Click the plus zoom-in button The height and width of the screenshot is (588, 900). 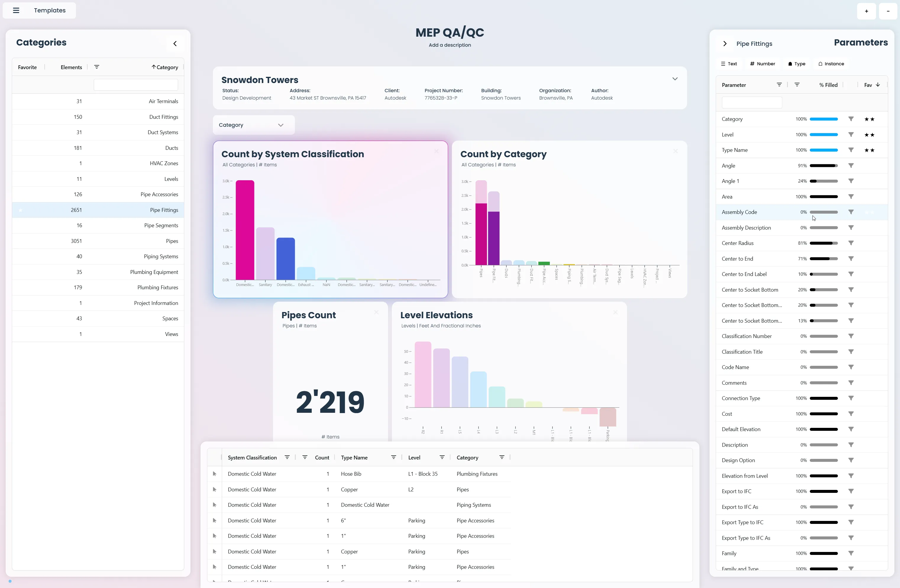[866, 11]
